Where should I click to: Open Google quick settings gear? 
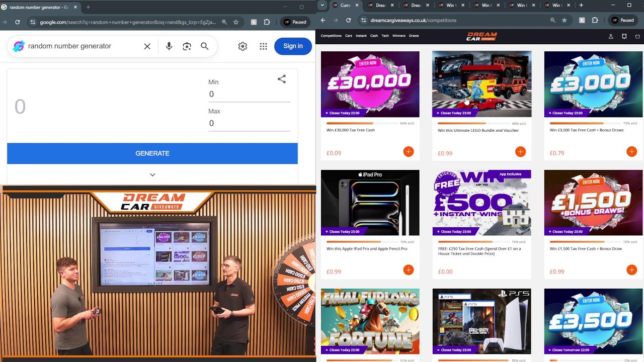tap(243, 46)
